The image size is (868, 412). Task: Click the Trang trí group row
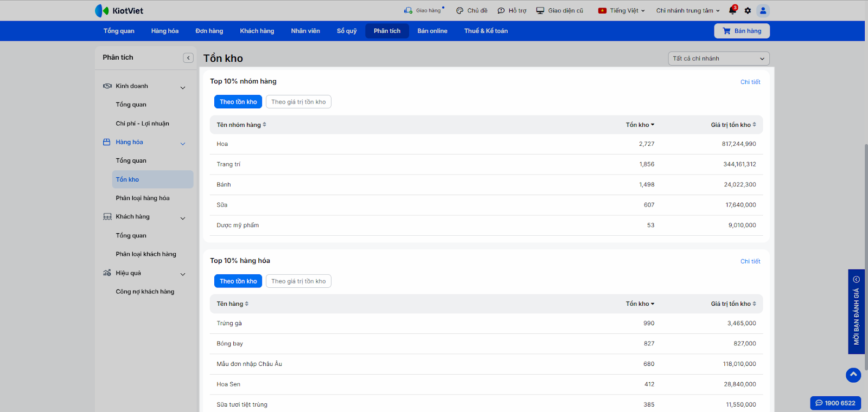(486, 164)
